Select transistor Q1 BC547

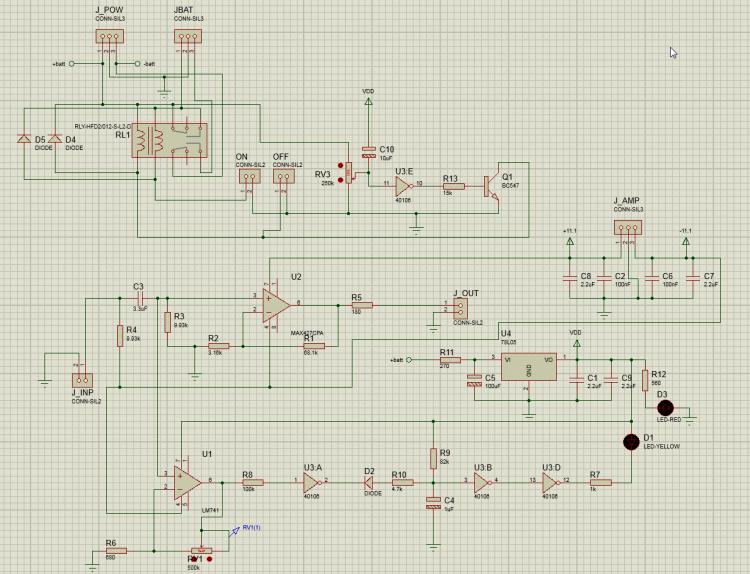[x=491, y=187]
